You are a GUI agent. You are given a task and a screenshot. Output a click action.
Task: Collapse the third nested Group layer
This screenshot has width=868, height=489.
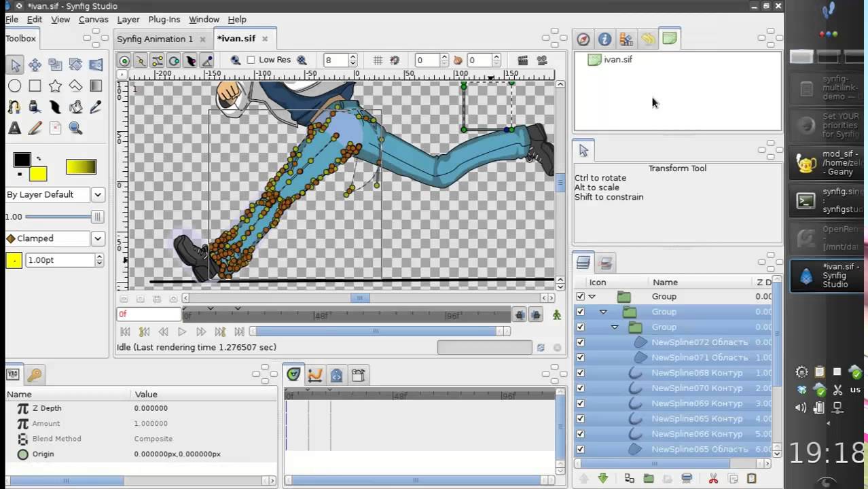[x=615, y=327]
